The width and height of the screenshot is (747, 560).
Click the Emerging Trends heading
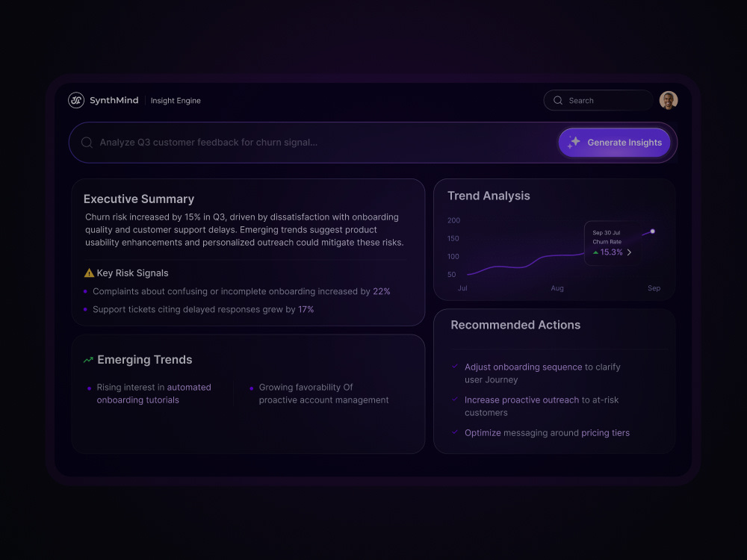145,360
